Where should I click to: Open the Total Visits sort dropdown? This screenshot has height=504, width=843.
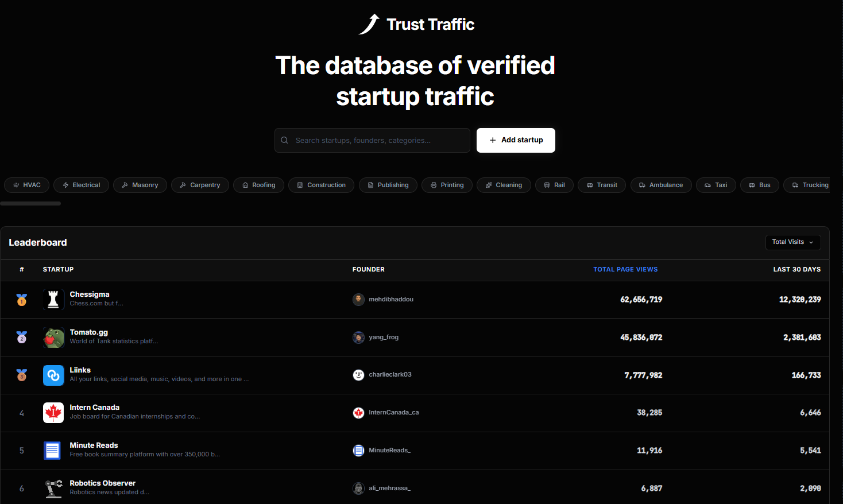[x=793, y=242]
